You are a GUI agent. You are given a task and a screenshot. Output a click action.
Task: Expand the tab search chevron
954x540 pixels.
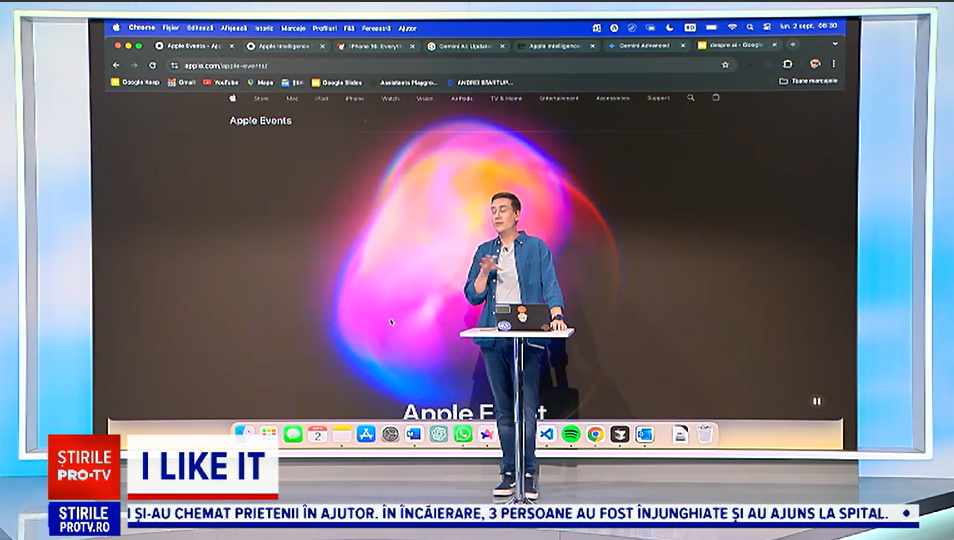835,44
